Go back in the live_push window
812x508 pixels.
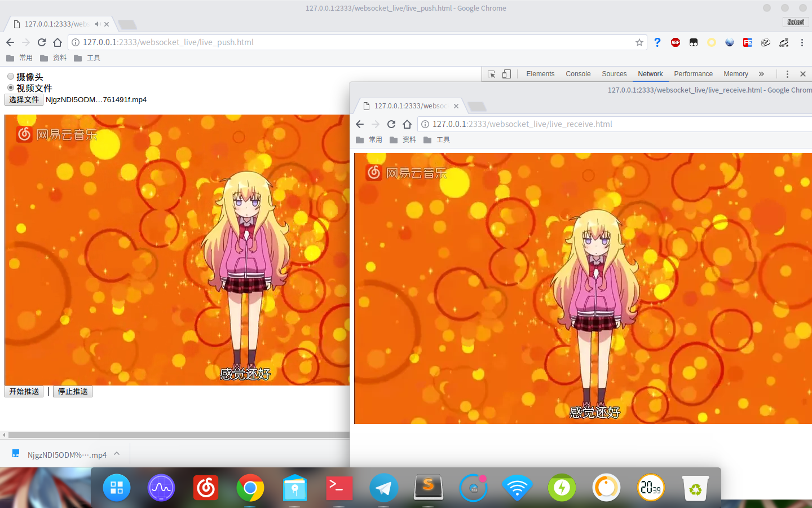click(10, 42)
